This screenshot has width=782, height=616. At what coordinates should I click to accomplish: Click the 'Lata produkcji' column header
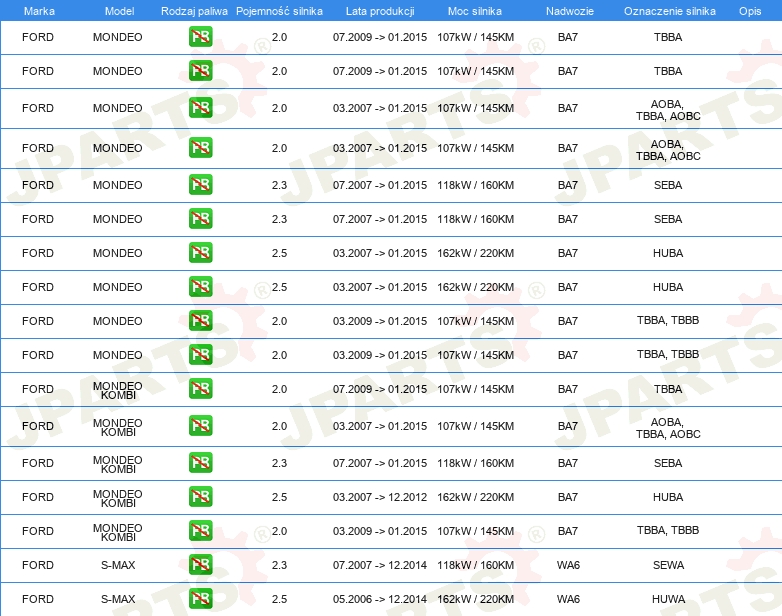pyautogui.click(x=380, y=11)
